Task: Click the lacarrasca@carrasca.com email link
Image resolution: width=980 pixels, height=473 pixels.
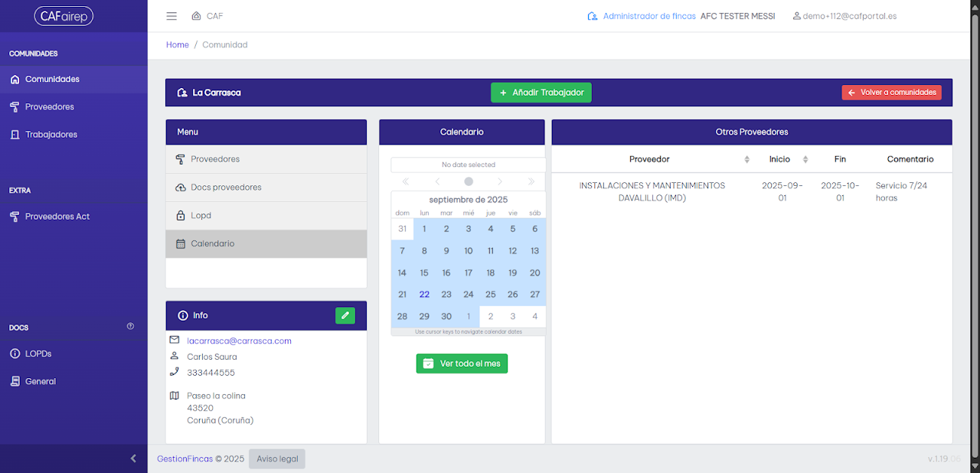Action: 239,341
